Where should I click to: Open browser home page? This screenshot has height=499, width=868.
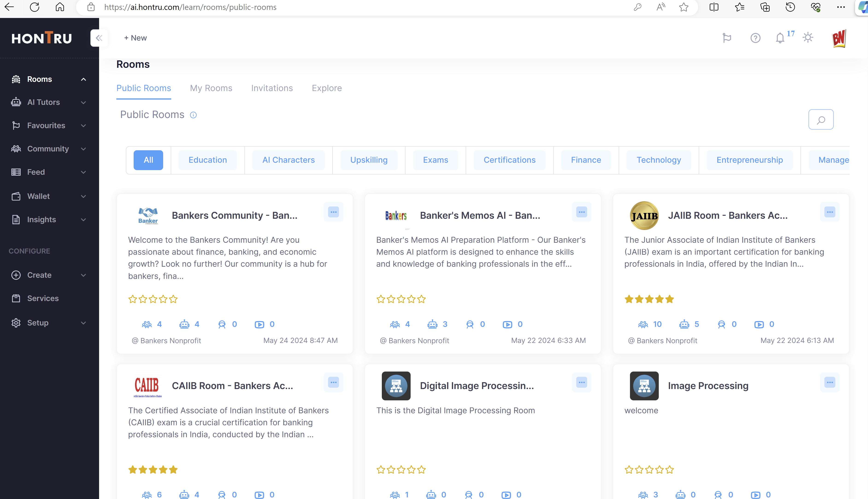tap(60, 7)
